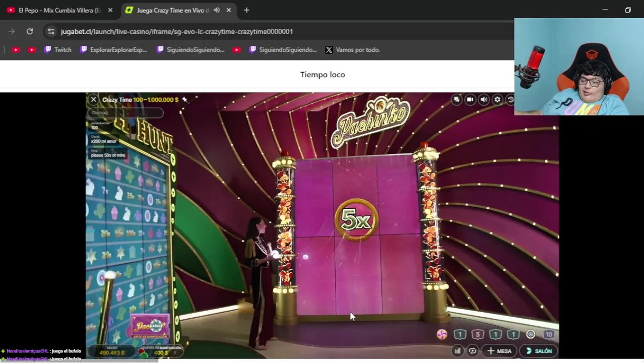Click the Tiempo loco heading

coord(323,75)
